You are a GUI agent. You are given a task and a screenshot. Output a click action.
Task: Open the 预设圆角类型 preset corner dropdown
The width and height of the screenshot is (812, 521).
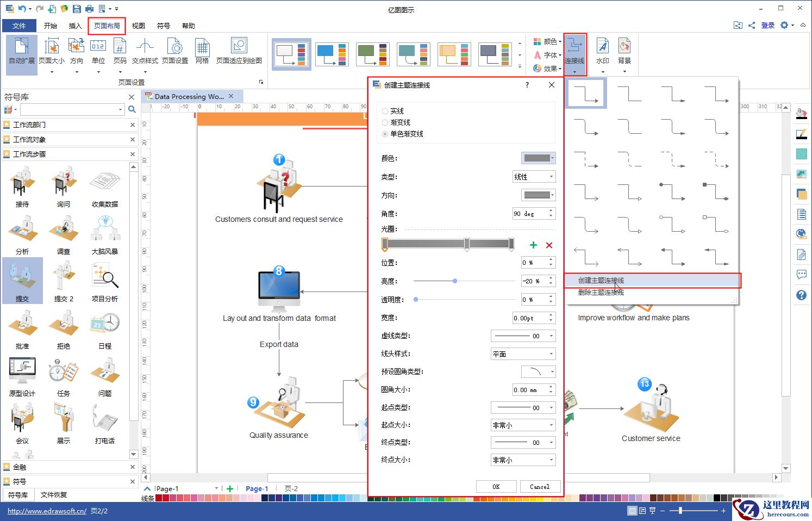(x=539, y=372)
